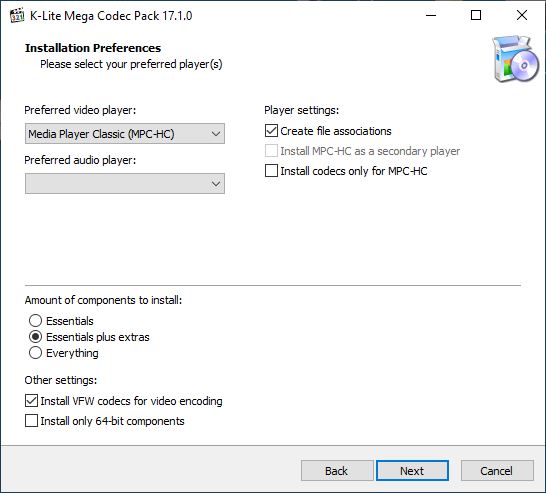Go to the Next installation step
Image resolution: width=546 pixels, height=493 pixels.
(x=412, y=471)
